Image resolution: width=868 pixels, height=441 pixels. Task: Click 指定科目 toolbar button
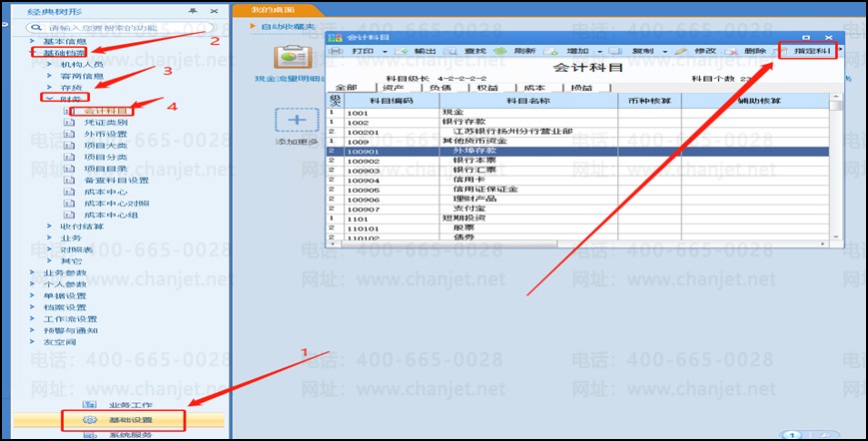click(x=807, y=51)
